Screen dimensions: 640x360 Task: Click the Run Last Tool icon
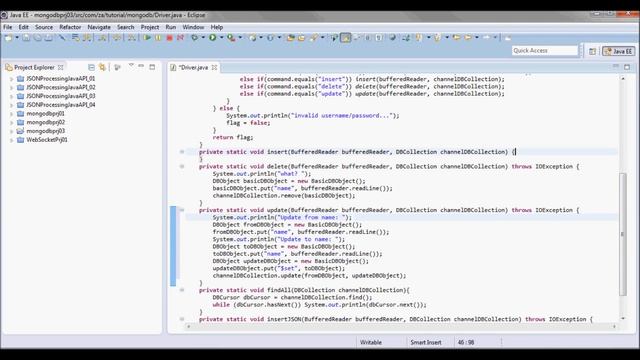(231, 38)
